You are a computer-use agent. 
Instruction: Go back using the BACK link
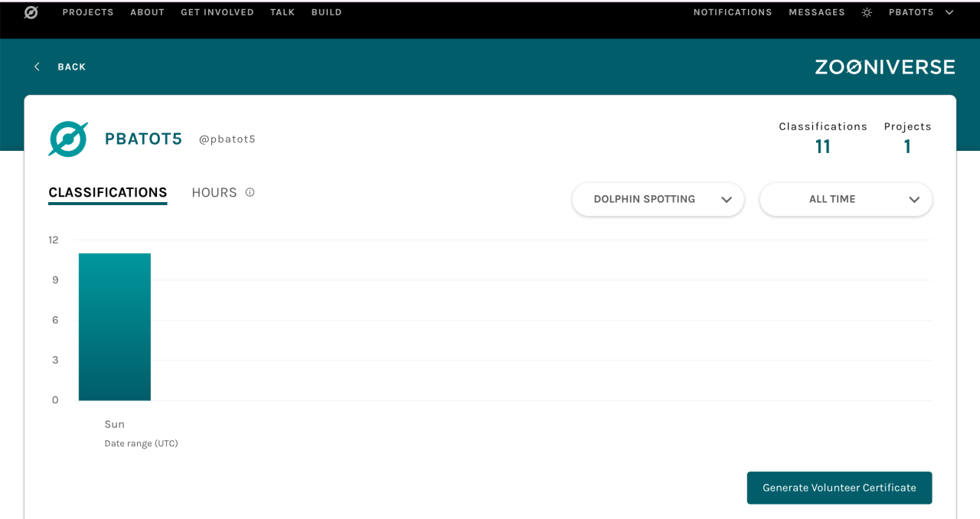(72, 67)
